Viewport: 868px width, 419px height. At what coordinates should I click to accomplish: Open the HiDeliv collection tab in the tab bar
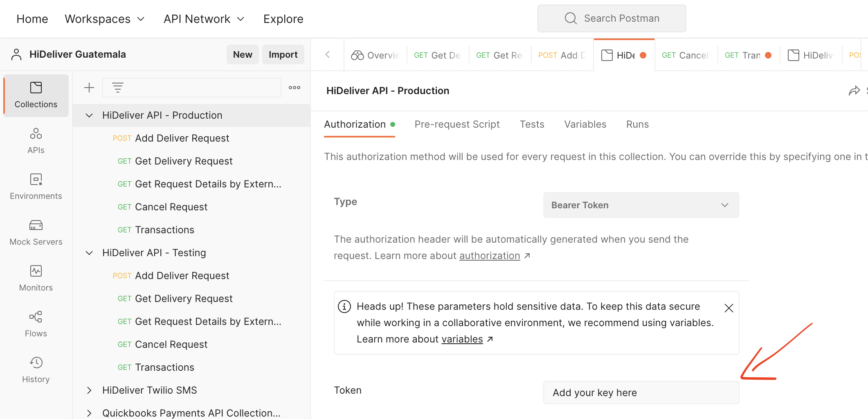[811, 55]
